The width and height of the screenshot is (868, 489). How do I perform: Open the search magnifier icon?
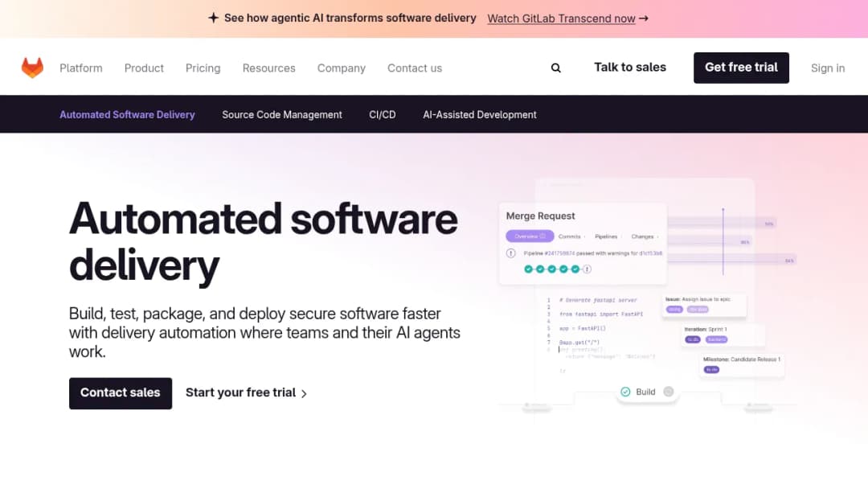(556, 68)
